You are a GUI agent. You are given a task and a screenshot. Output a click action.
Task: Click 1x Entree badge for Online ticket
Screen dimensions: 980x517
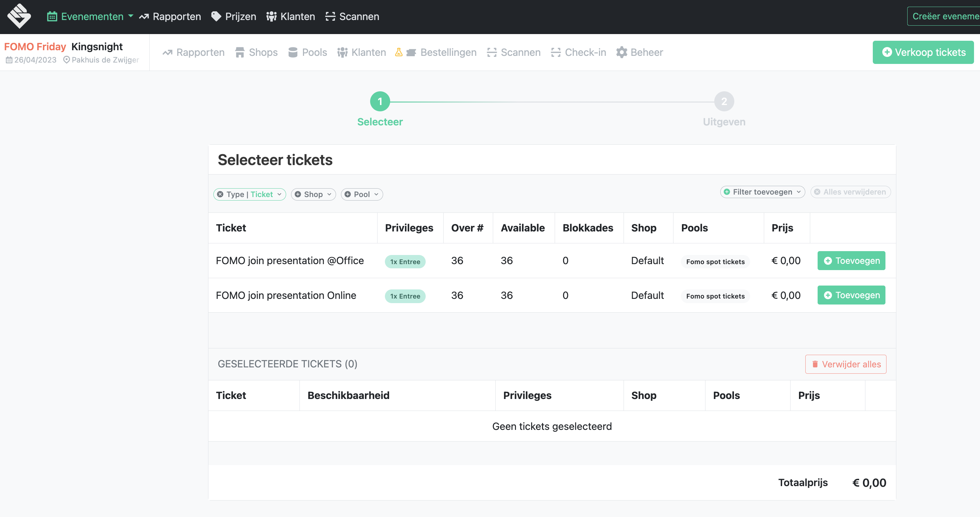point(405,296)
